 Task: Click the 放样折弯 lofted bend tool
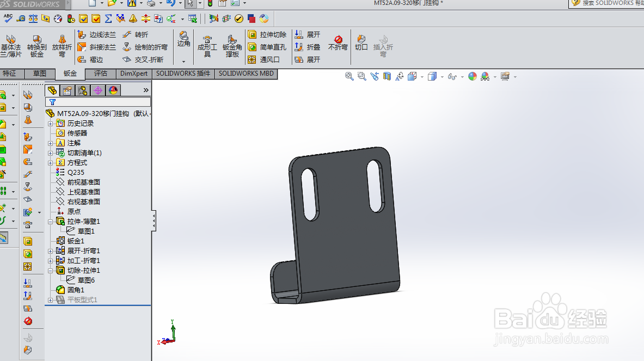pos(62,46)
